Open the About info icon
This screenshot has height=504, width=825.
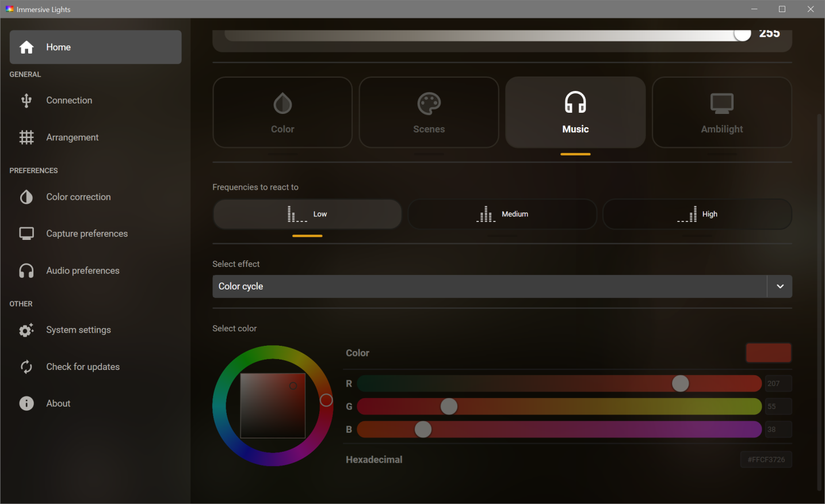coord(26,404)
